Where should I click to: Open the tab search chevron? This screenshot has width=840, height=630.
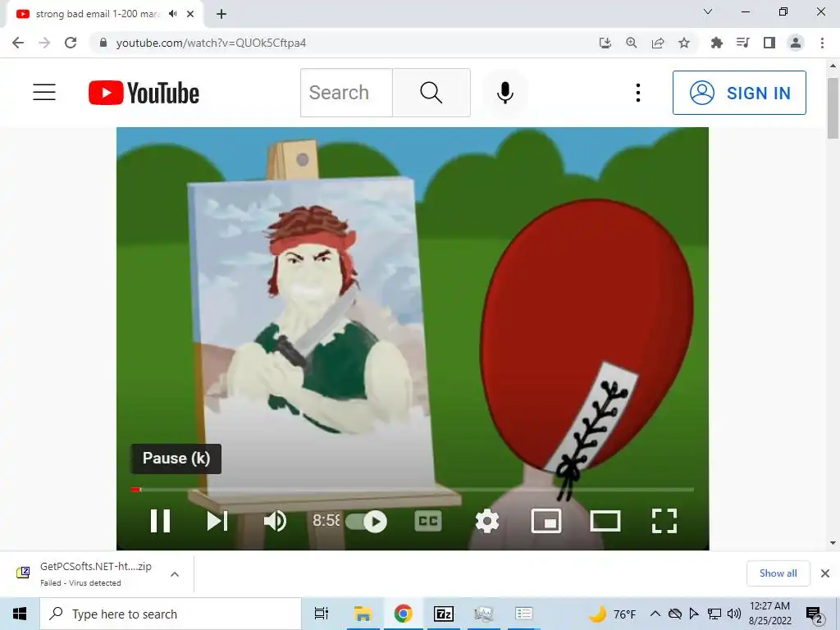[x=708, y=11]
